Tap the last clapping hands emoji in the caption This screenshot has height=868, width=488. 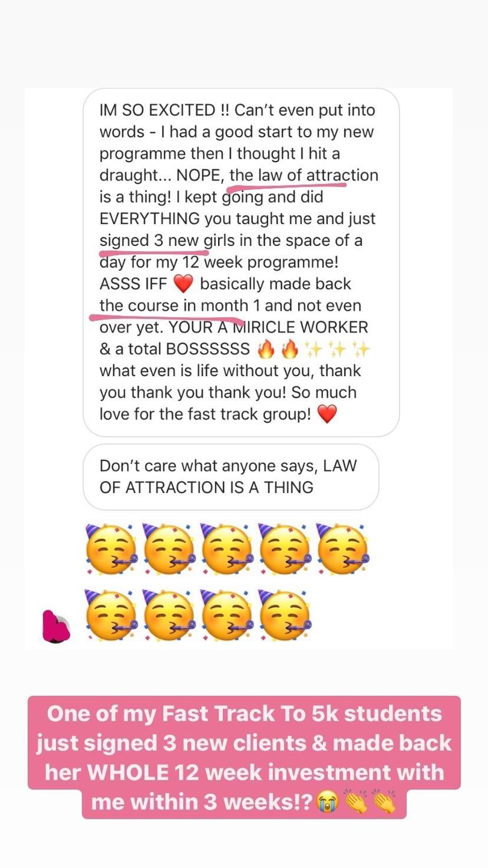pos(386,803)
